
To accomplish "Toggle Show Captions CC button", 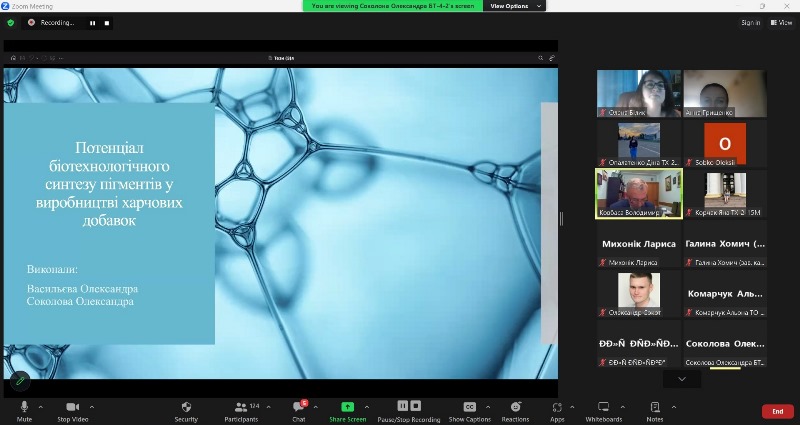I will click(469, 411).
